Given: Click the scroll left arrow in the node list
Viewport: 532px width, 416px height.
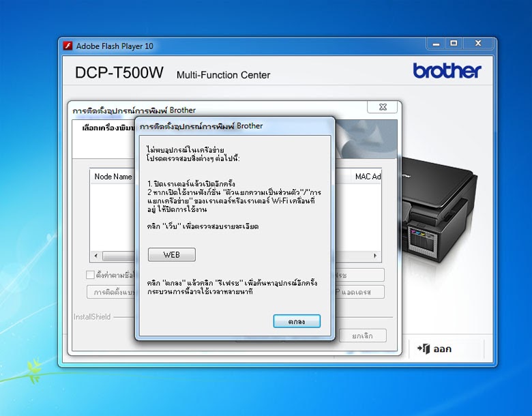Looking at the screenshot, I should [95, 256].
